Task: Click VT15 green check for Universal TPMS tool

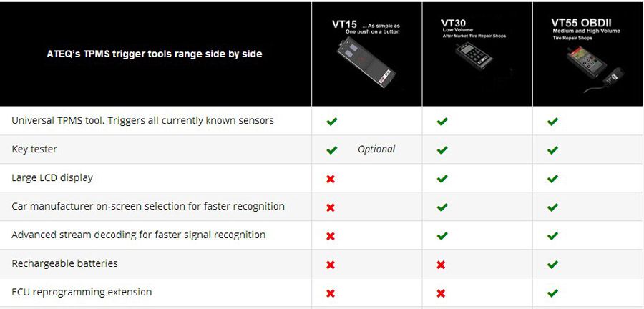Action: point(331,122)
